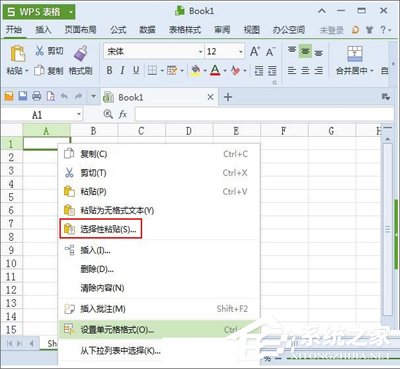Open the 视图 ribbon tab
Image resolution: width=400 pixels, height=369 pixels.
tap(252, 30)
